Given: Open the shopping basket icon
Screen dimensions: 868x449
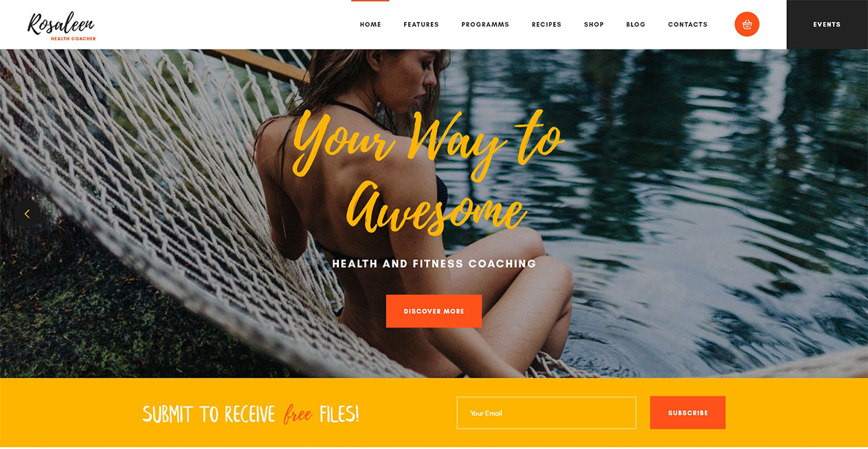Looking at the screenshot, I should click(747, 24).
